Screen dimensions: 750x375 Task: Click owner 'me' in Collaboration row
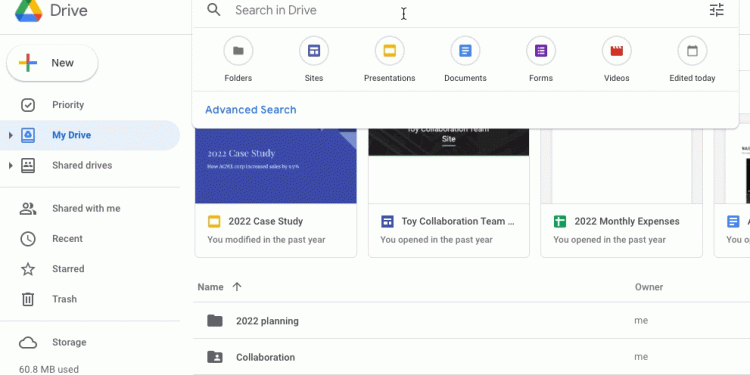(x=641, y=357)
